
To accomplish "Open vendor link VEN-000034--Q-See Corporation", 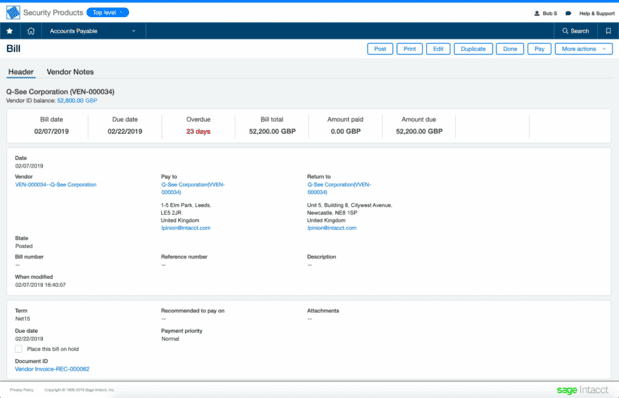I will click(56, 184).
